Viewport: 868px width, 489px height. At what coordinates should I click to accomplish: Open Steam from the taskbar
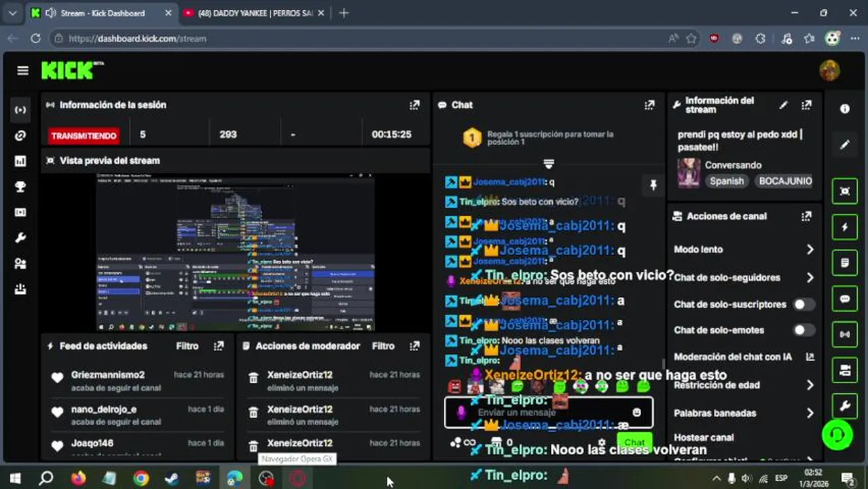click(172, 479)
